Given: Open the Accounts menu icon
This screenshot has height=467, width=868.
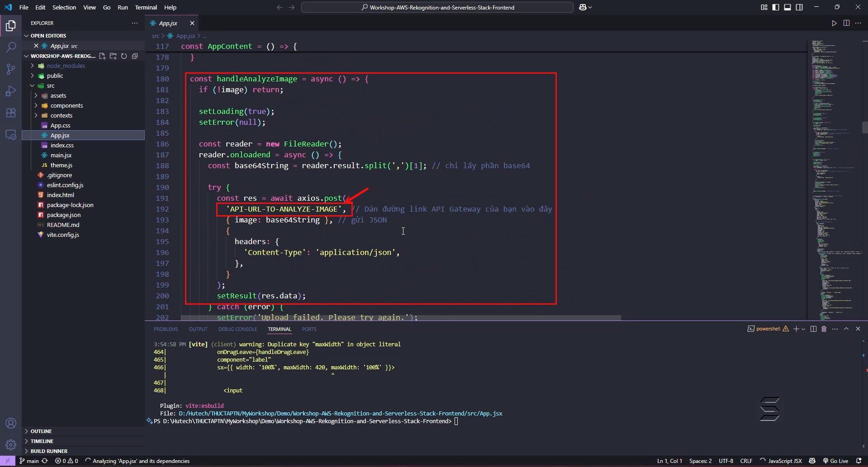Looking at the screenshot, I should click(x=11, y=424).
